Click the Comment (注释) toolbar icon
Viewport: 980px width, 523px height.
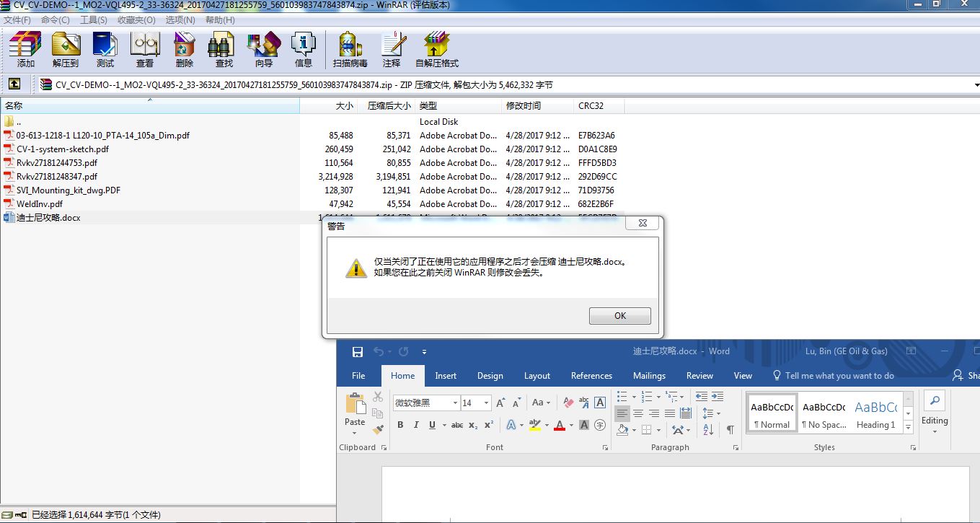click(392, 49)
